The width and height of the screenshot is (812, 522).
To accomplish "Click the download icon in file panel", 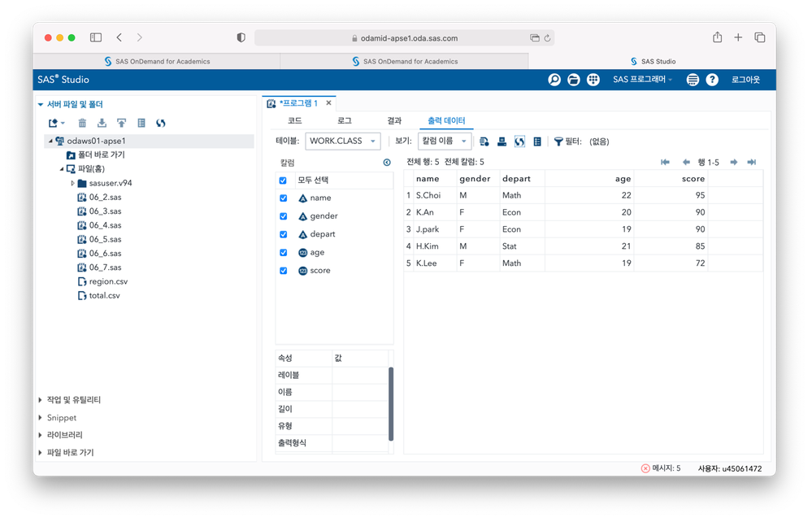I will pyautogui.click(x=102, y=124).
